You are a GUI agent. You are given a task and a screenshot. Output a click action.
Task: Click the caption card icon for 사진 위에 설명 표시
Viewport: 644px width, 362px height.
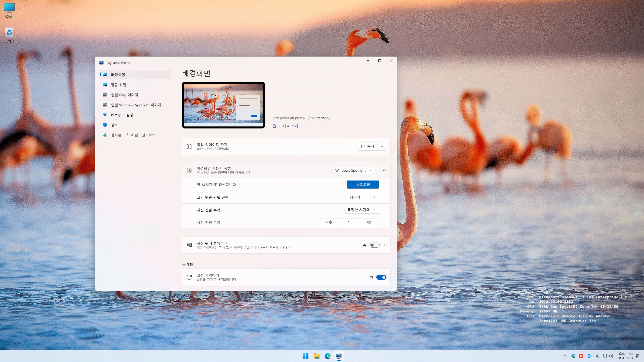(189, 245)
